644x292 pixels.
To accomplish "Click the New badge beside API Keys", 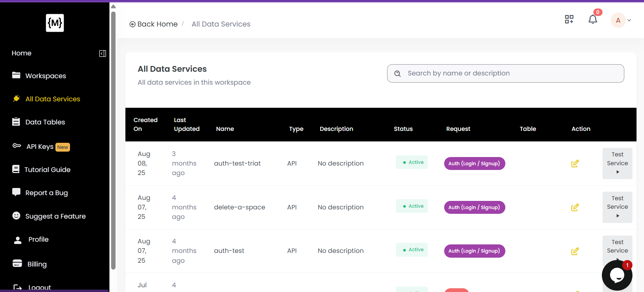I will (63, 147).
